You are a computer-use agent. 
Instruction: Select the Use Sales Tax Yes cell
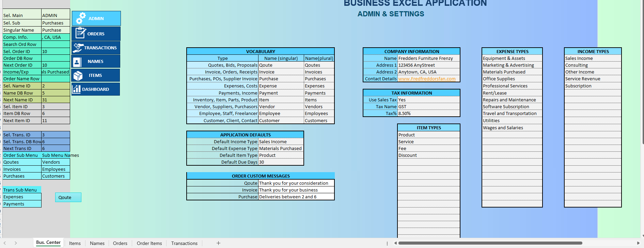(429, 100)
